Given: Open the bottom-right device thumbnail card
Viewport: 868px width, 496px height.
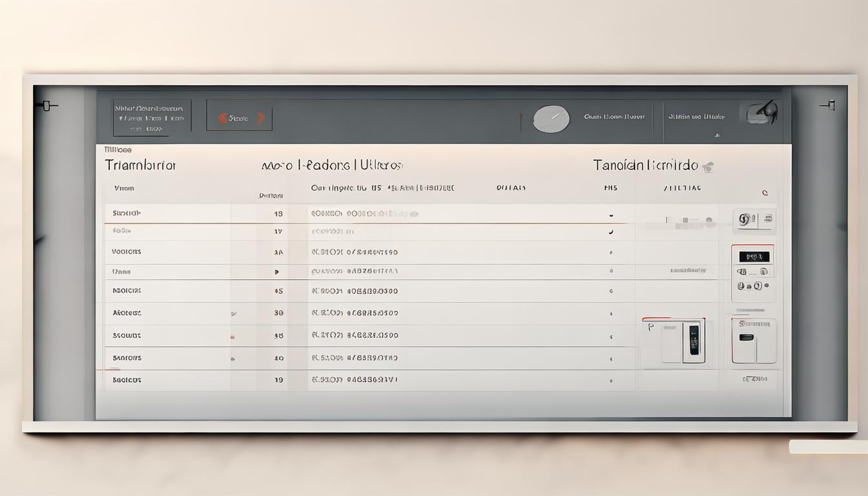Looking at the screenshot, I should tap(754, 341).
